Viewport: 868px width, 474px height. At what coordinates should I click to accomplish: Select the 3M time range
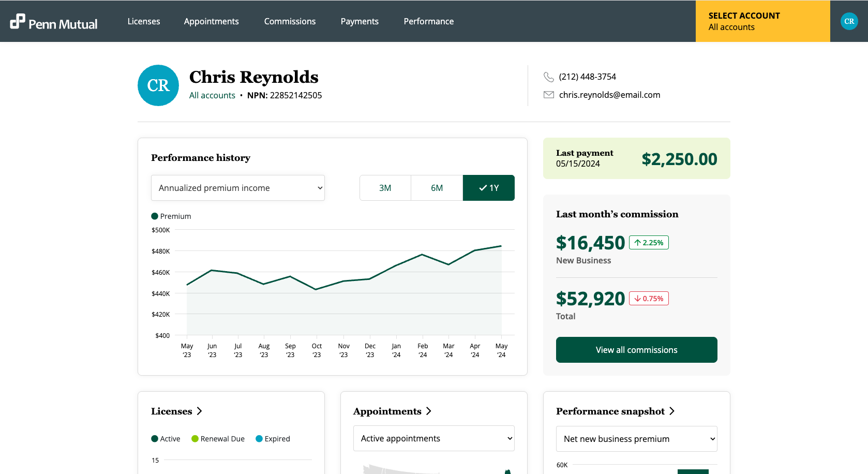pos(385,188)
